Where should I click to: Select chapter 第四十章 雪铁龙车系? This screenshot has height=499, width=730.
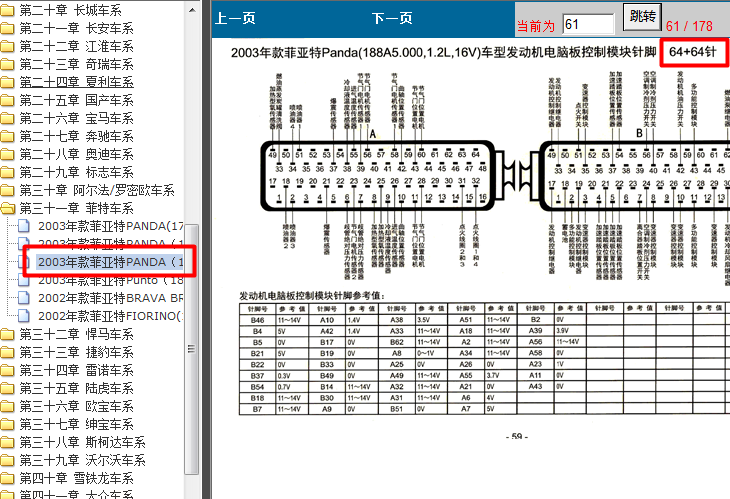click(x=76, y=478)
